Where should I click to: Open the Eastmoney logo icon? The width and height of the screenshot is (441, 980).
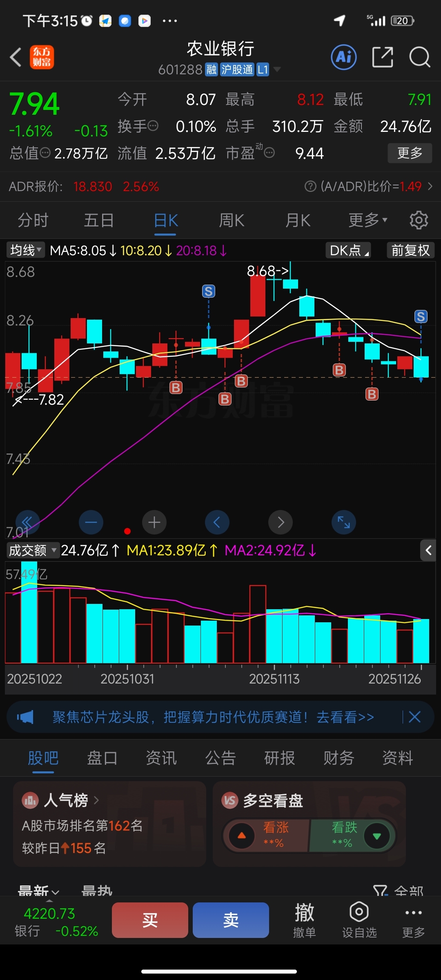(x=42, y=57)
